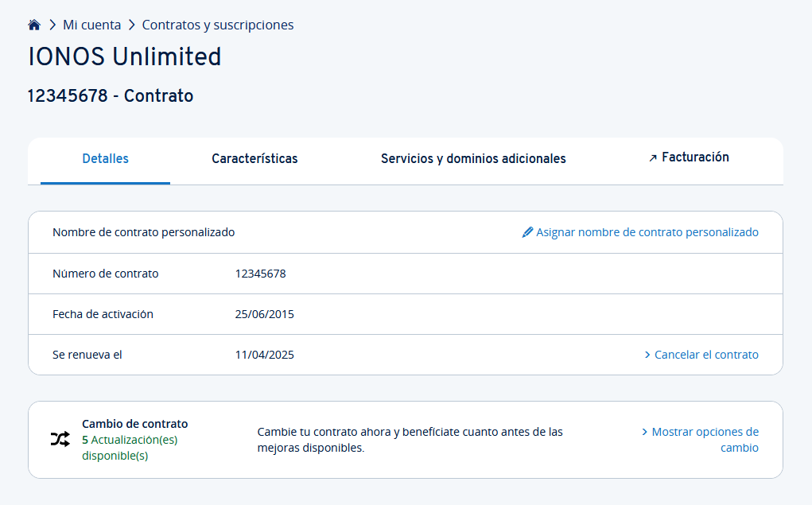This screenshot has width=812, height=505.
Task: Click the chevron before Mostrar opciones de cambio
Action: 645,432
